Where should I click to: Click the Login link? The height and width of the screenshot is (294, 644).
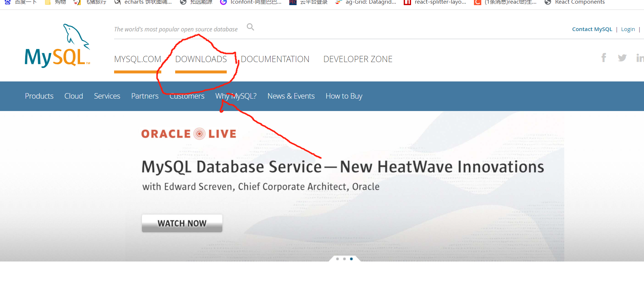tap(628, 29)
